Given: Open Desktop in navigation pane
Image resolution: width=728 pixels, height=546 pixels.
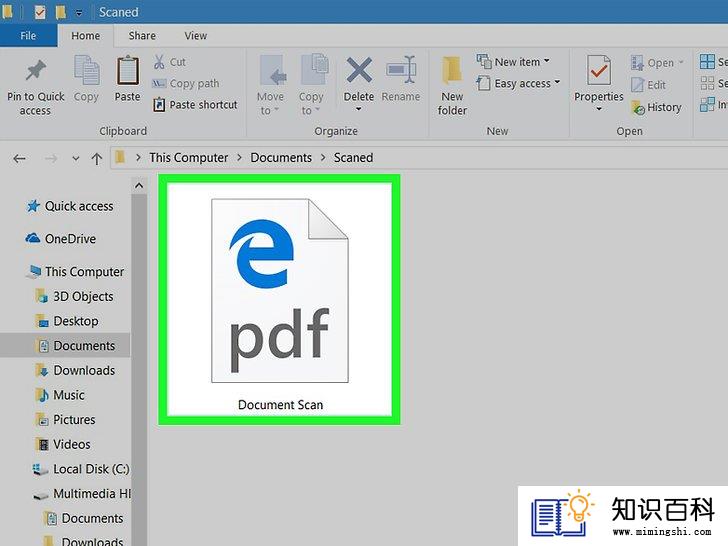Looking at the screenshot, I should [x=67, y=321].
